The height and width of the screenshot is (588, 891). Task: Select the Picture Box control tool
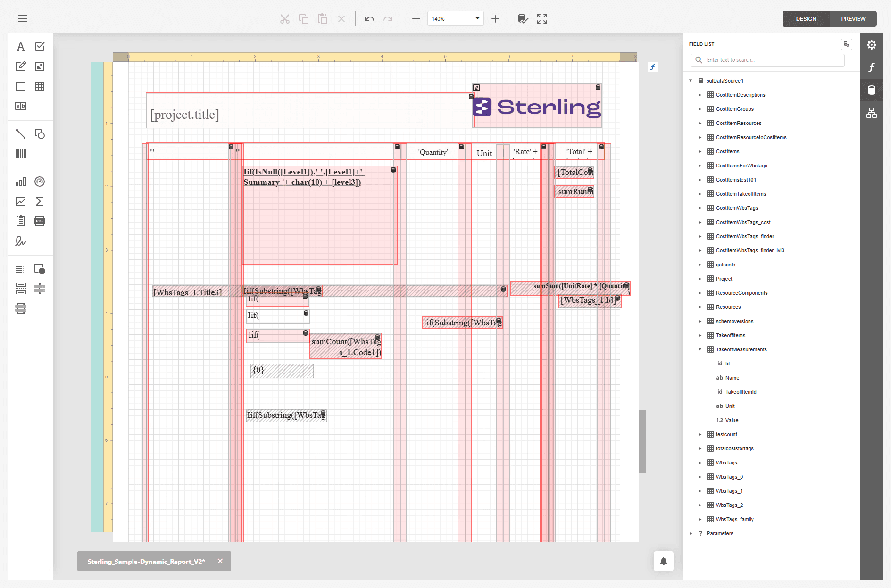tap(40, 66)
